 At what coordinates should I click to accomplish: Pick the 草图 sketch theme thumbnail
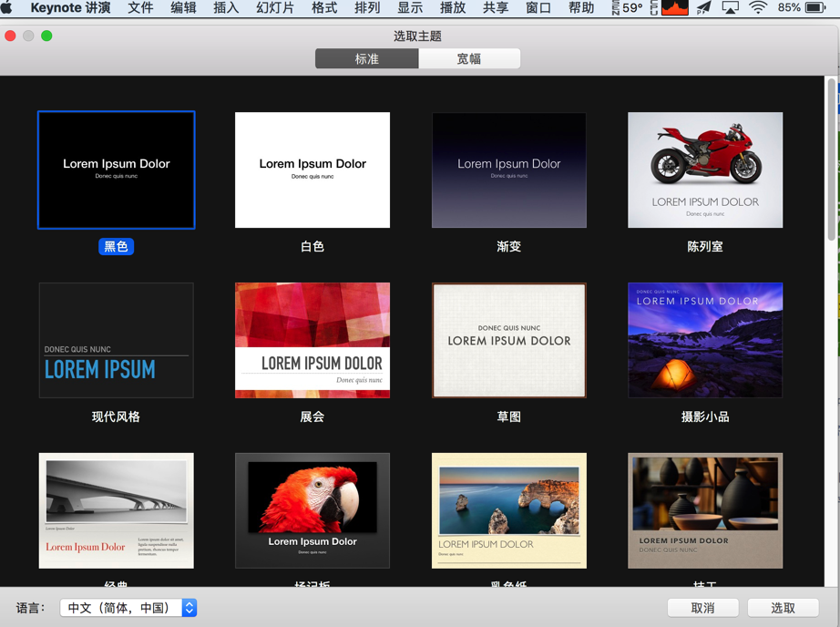click(x=509, y=340)
